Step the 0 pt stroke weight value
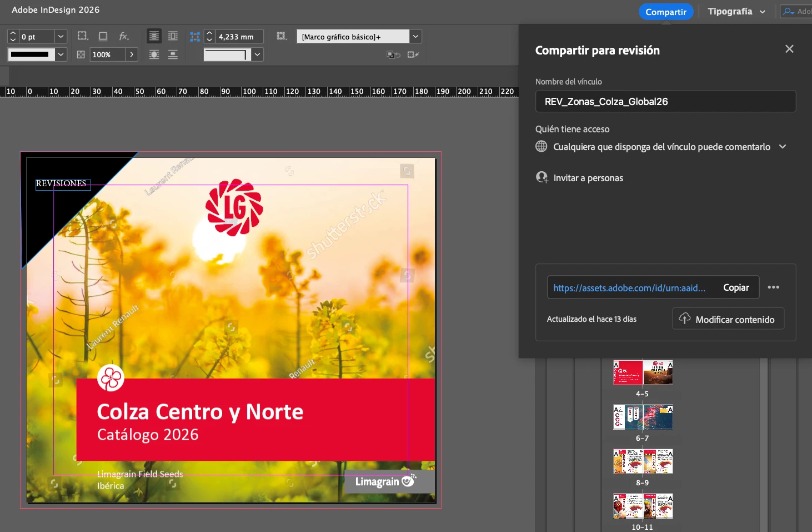The image size is (812, 532). [x=13, y=37]
